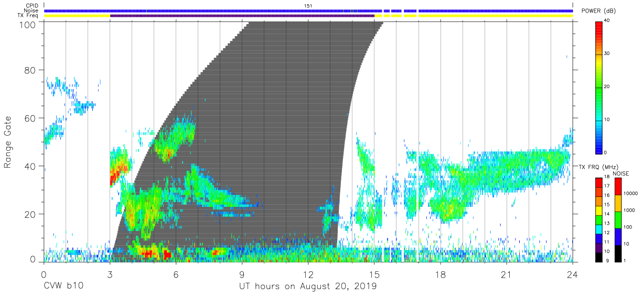Click UT hour tick 6
The height and width of the screenshot is (297, 644).
[x=176, y=276]
